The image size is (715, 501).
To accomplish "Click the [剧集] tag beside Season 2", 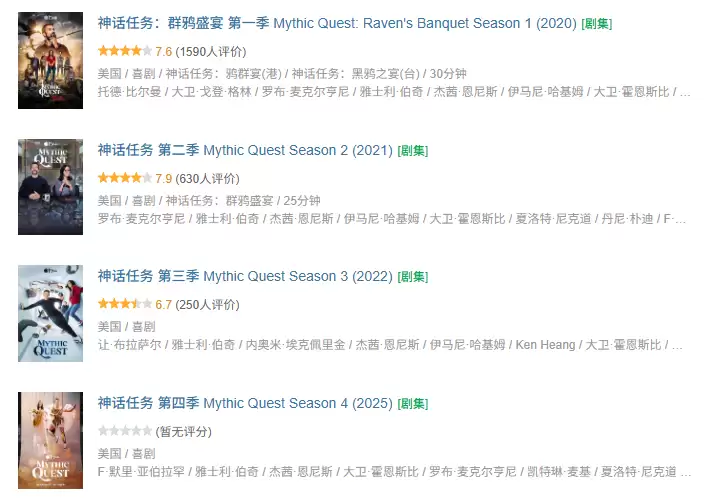I will [x=412, y=151].
